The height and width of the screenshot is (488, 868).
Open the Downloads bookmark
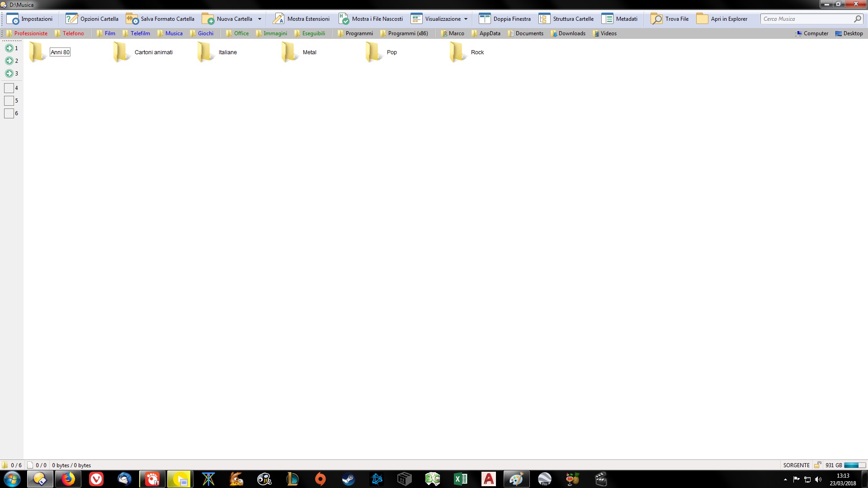click(568, 33)
